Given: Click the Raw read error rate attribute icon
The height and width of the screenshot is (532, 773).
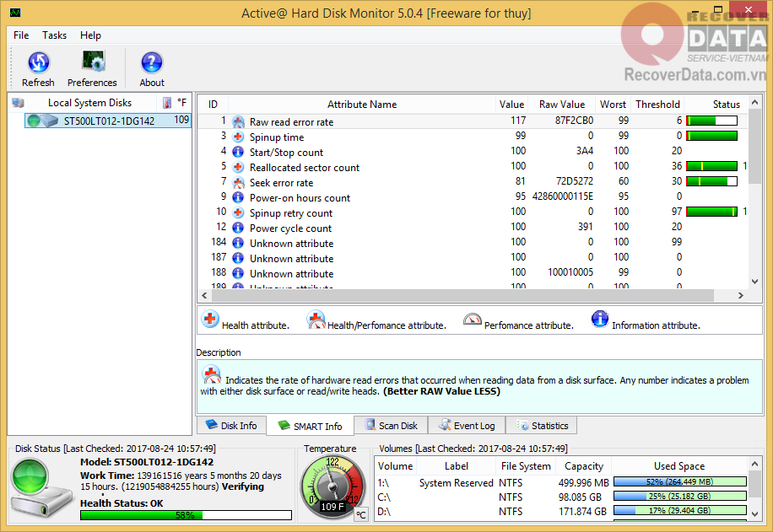Looking at the screenshot, I should [238, 121].
